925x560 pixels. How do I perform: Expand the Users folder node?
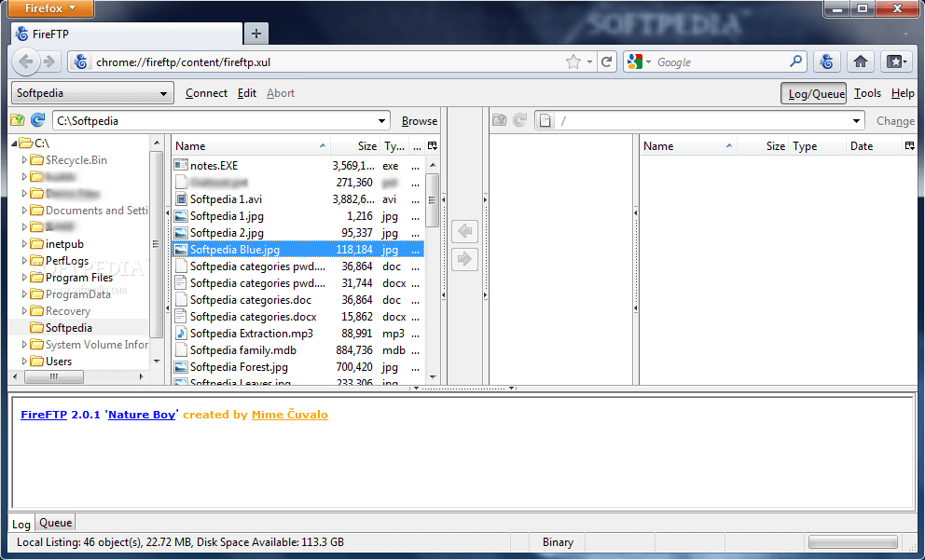[x=24, y=361]
